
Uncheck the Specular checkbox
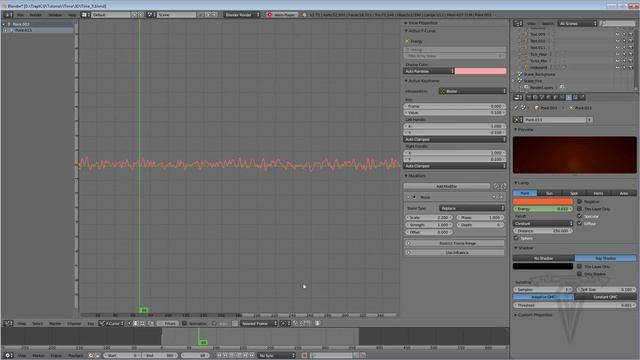579,216
